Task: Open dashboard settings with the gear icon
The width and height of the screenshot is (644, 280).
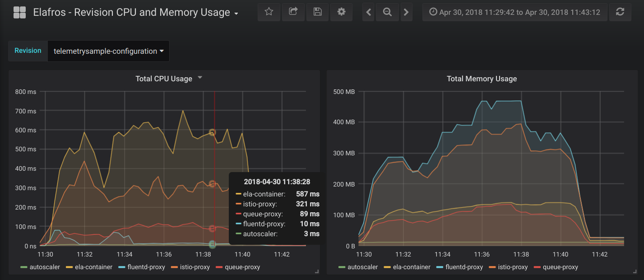Action: click(x=342, y=12)
